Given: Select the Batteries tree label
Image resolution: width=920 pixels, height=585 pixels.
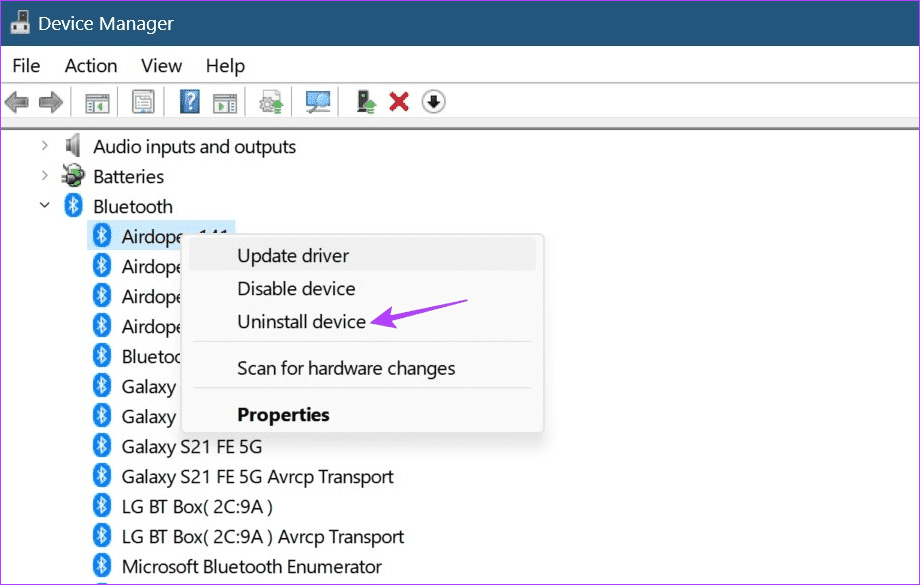Looking at the screenshot, I should [128, 177].
